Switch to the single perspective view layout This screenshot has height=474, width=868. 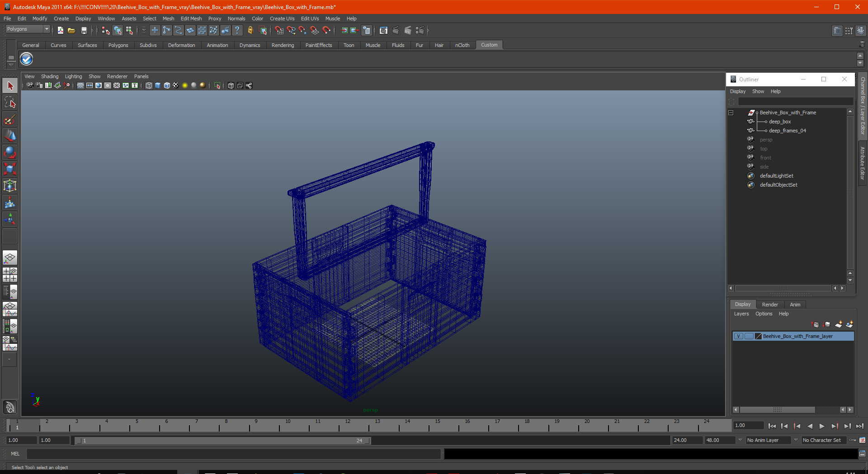coord(10,258)
